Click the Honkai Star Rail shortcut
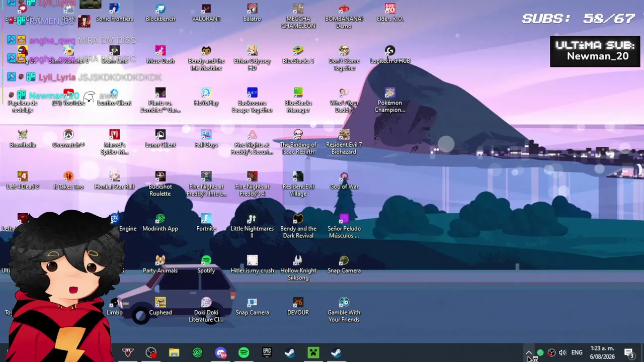The image size is (644, 362). click(114, 180)
